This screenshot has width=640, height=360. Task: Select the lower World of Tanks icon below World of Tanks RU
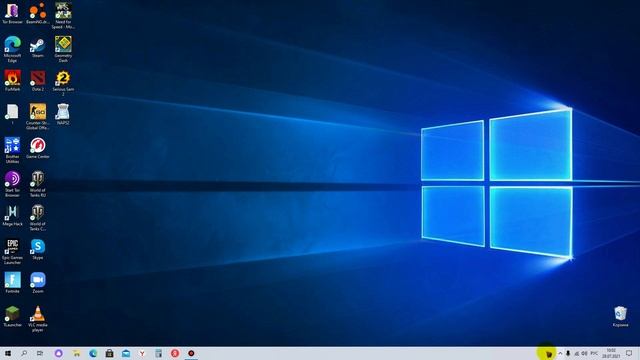tap(38, 218)
